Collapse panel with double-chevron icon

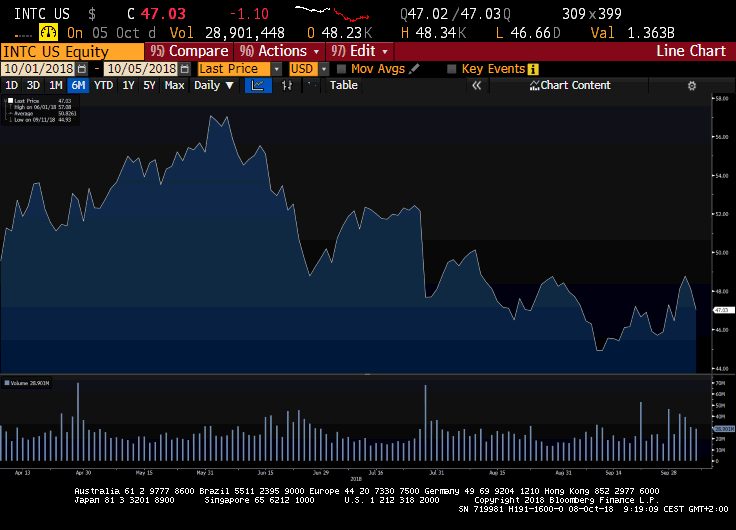(476, 85)
